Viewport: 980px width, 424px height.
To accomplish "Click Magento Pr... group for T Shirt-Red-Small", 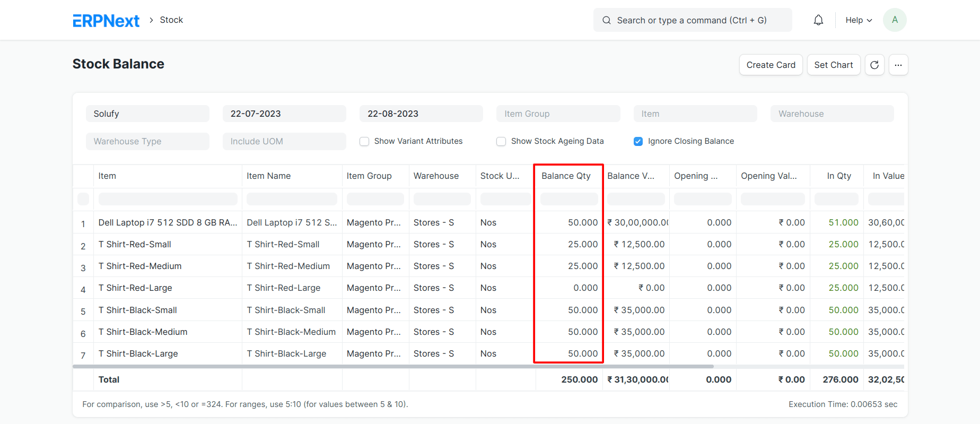I will [x=375, y=245].
